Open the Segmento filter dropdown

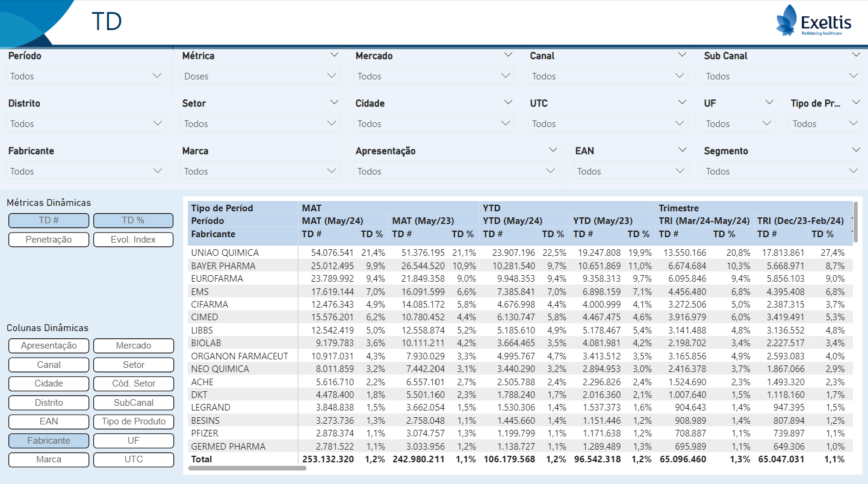tap(781, 171)
